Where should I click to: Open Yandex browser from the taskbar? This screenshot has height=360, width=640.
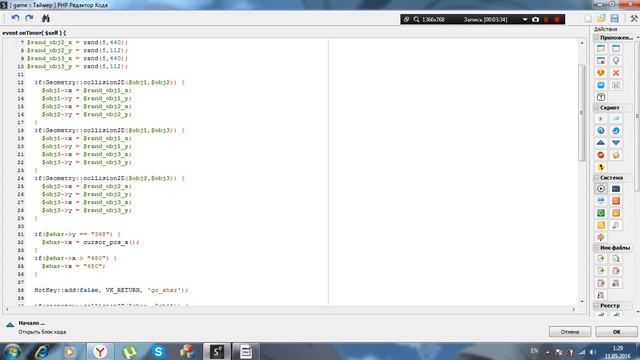[100, 351]
